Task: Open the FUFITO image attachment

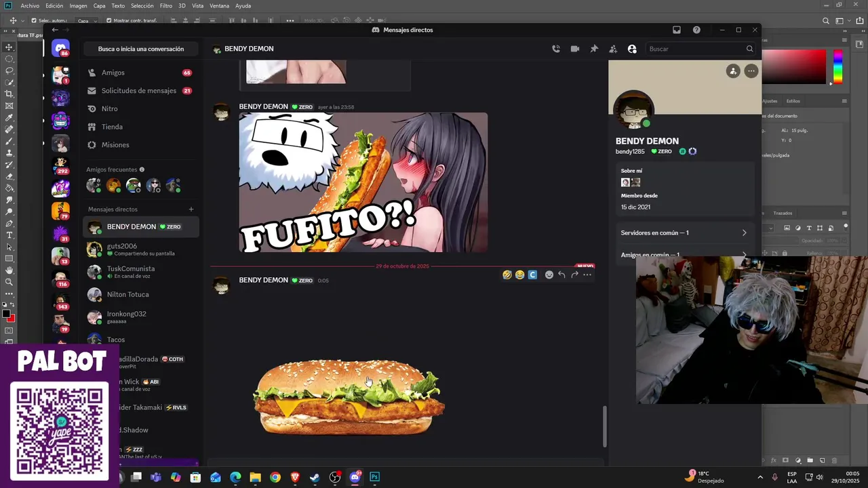Action: point(363,183)
